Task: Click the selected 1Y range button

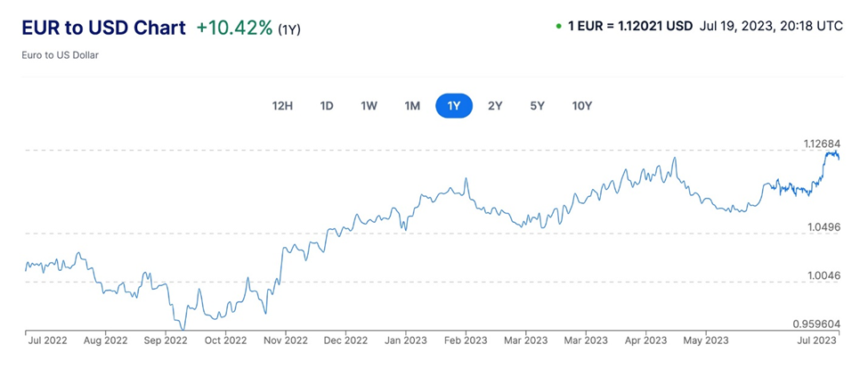Action: (454, 106)
